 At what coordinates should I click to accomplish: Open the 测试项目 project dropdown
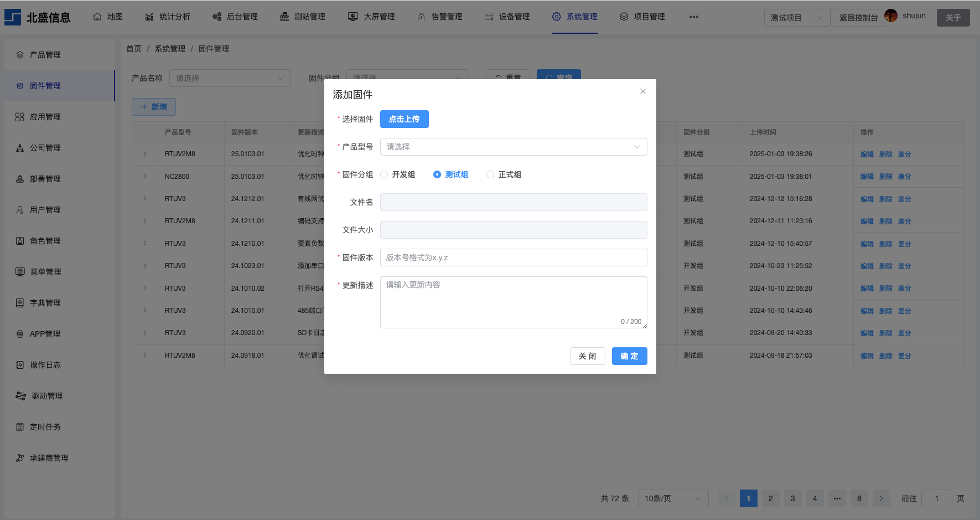coord(796,18)
